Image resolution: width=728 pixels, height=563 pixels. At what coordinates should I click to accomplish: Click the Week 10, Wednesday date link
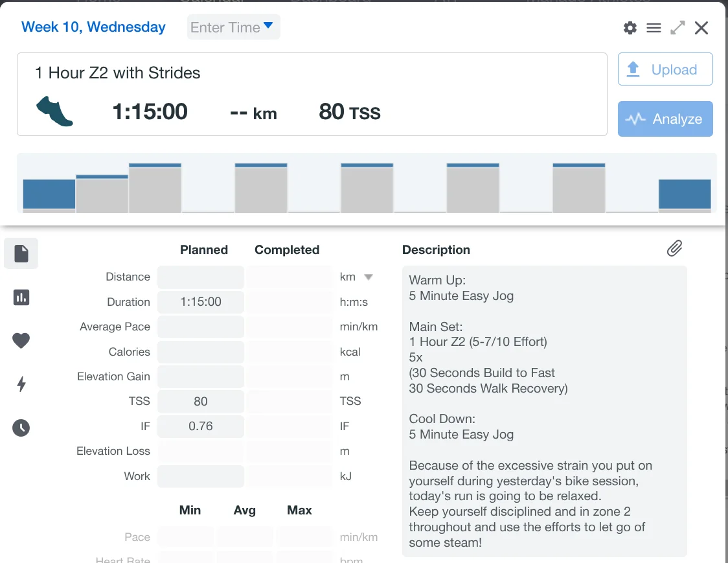click(93, 27)
